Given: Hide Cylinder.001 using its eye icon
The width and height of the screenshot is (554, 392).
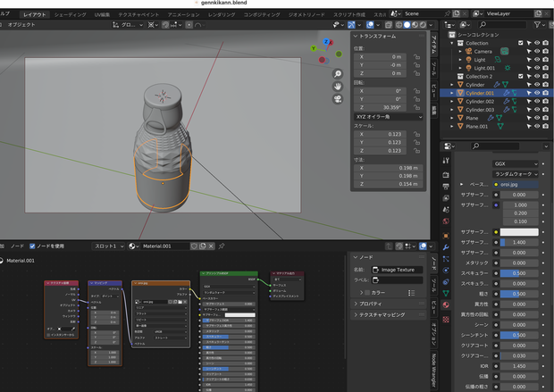Looking at the screenshot, I should [537, 93].
